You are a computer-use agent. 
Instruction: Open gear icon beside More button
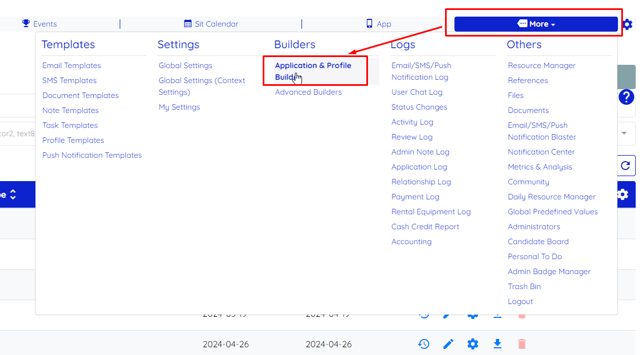point(627,24)
